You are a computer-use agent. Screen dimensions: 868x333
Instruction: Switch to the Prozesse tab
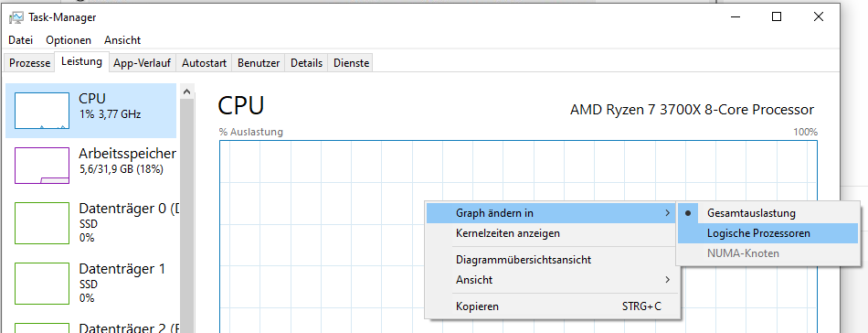[30, 63]
